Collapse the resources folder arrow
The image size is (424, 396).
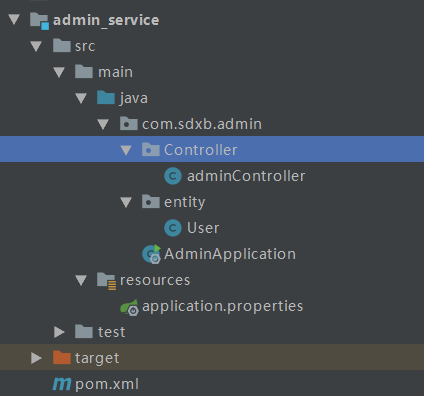click(81, 280)
